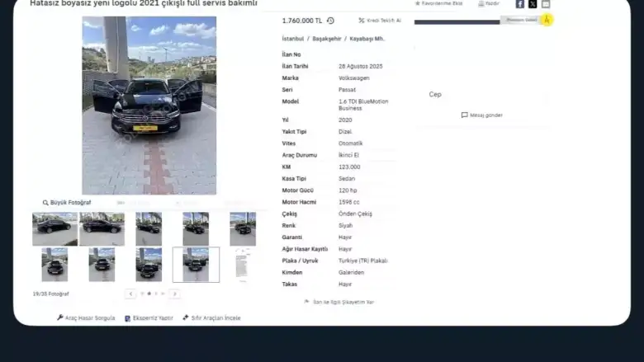Click the İlan No label
The width and height of the screenshot is (644, 362).
291,54
